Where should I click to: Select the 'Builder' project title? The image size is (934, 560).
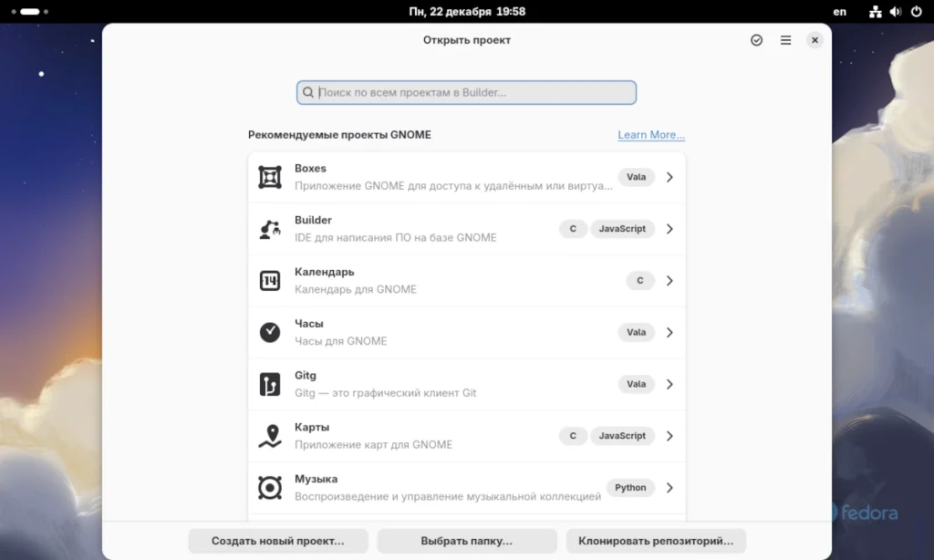point(313,221)
